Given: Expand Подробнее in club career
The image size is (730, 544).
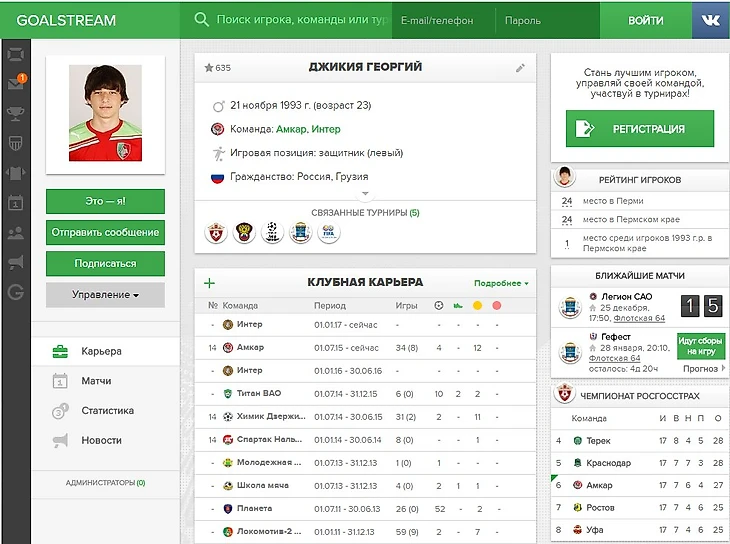Looking at the screenshot, I should coord(501,283).
